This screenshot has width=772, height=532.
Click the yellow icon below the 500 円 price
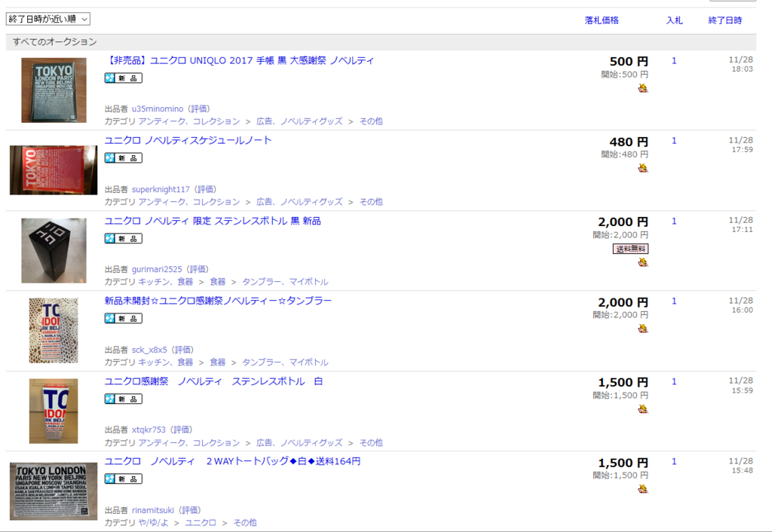tap(642, 89)
